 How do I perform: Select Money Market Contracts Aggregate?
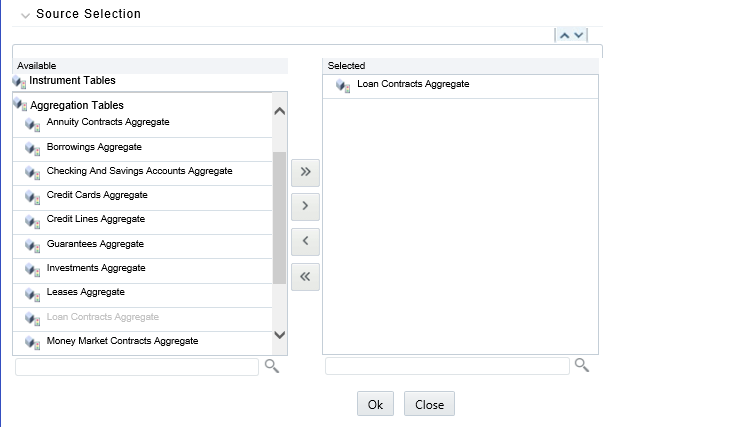click(122, 341)
